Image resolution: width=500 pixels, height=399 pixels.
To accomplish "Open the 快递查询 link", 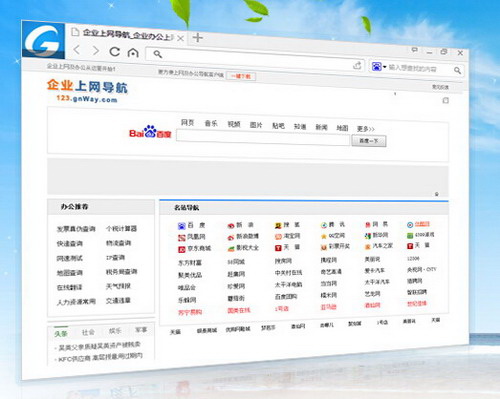I will (x=69, y=243).
